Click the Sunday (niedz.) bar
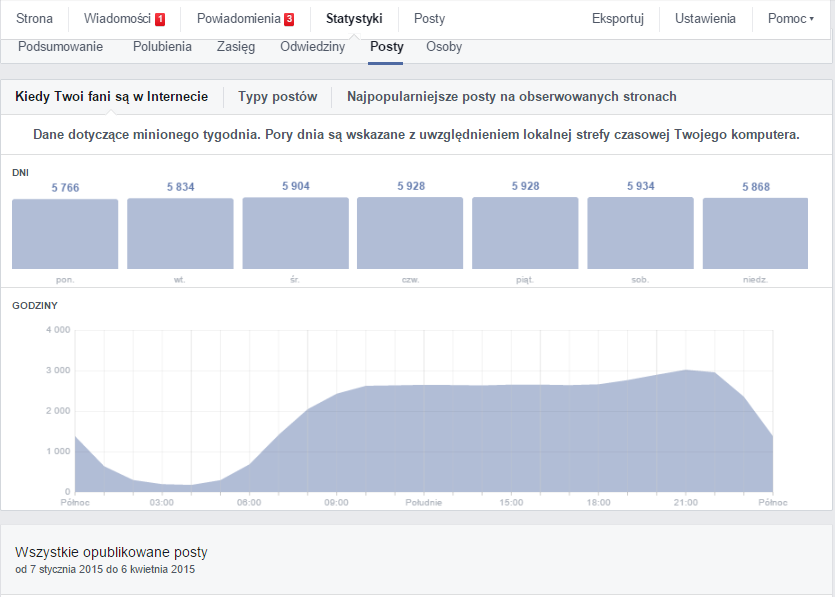The width and height of the screenshot is (835, 597). (x=755, y=233)
